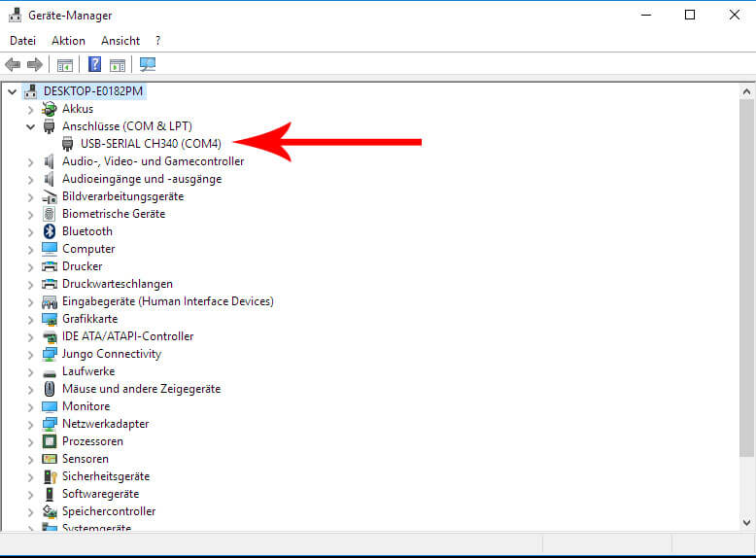Select the Bluetooth tree entry text
756x558 pixels.
tap(87, 231)
